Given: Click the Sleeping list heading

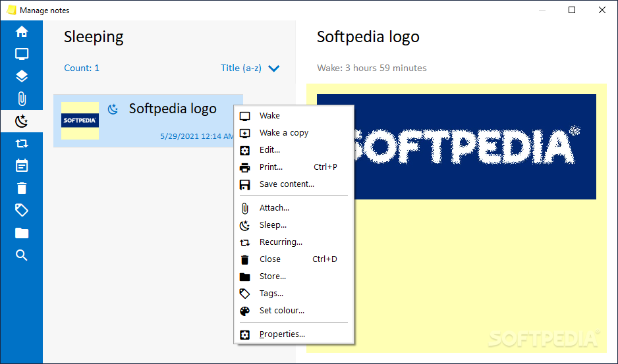Looking at the screenshot, I should click(x=94, y=37).
